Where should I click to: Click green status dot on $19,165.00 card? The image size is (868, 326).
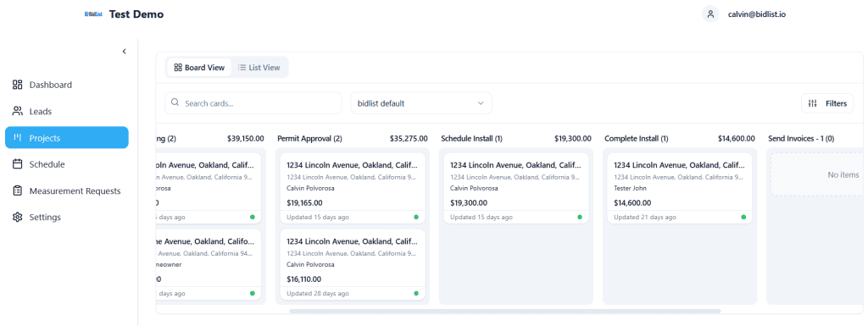coord(416,217)
